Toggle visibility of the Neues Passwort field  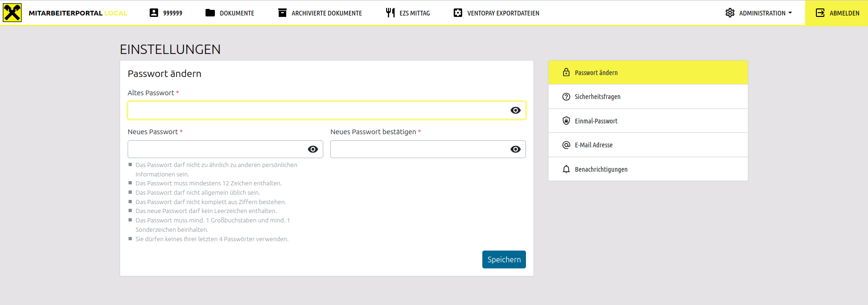click(x=312, y=149)
